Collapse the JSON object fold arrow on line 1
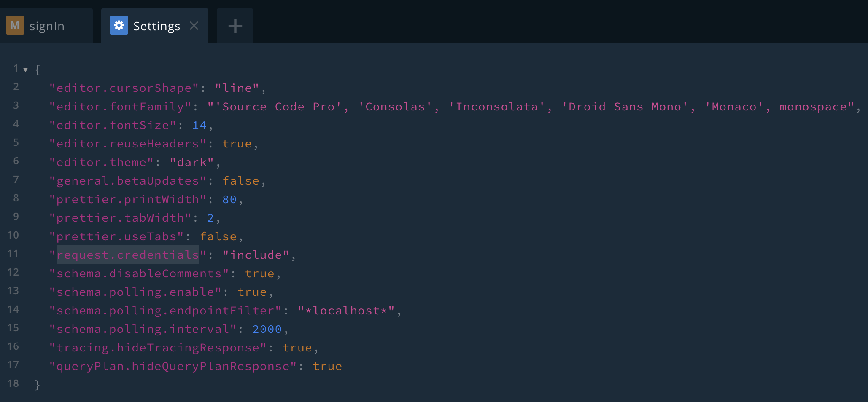 tap(26, 70)
